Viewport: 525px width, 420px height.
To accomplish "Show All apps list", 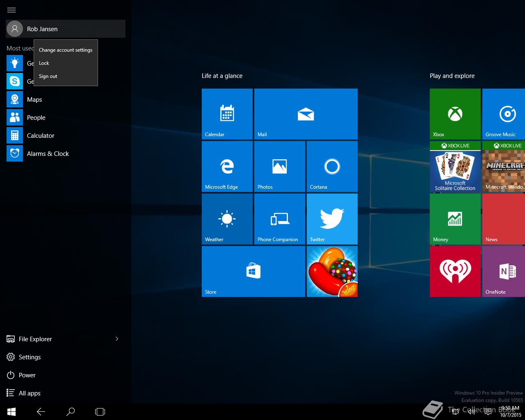I will tap(66, 393).
